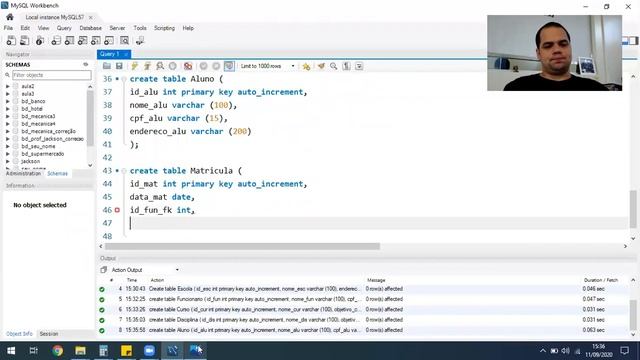Image resolution: width=640 pixels, height=360 pixels.
Task: Expand the bd_supermercado schema
Action: coord(8,154)
